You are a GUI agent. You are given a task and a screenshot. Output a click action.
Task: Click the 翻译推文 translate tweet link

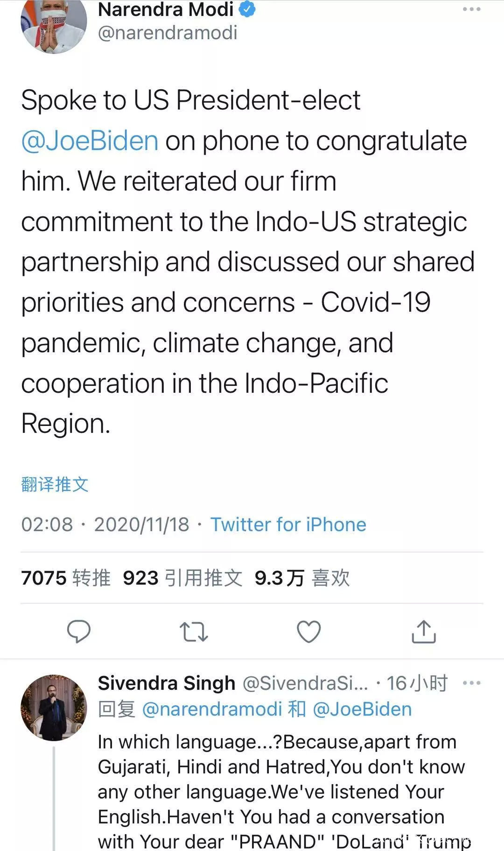coord(55,484)
